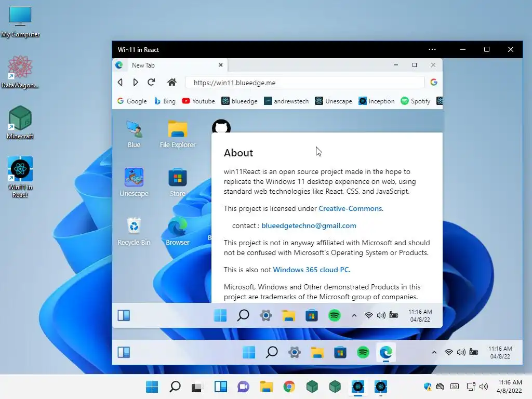Viewport: 532px width, 399px height.
Task: Open the andrewstech bookmark
Action: coord(286,101)
